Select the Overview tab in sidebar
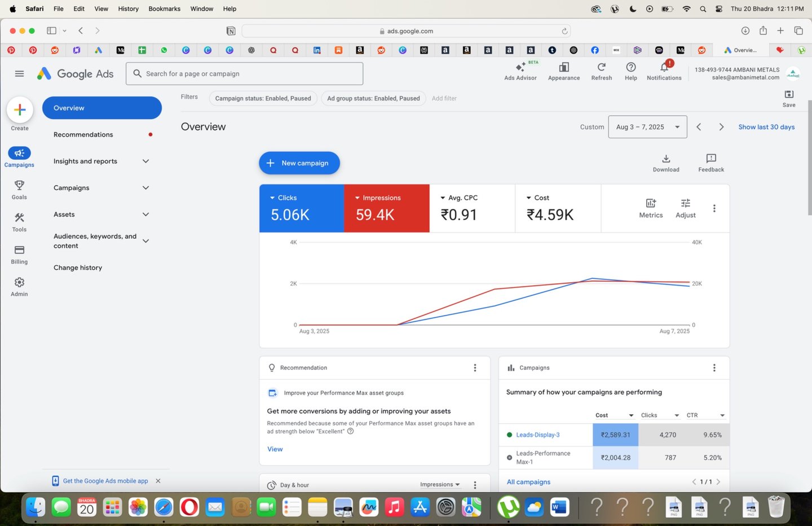 click(x=102, y=108)
